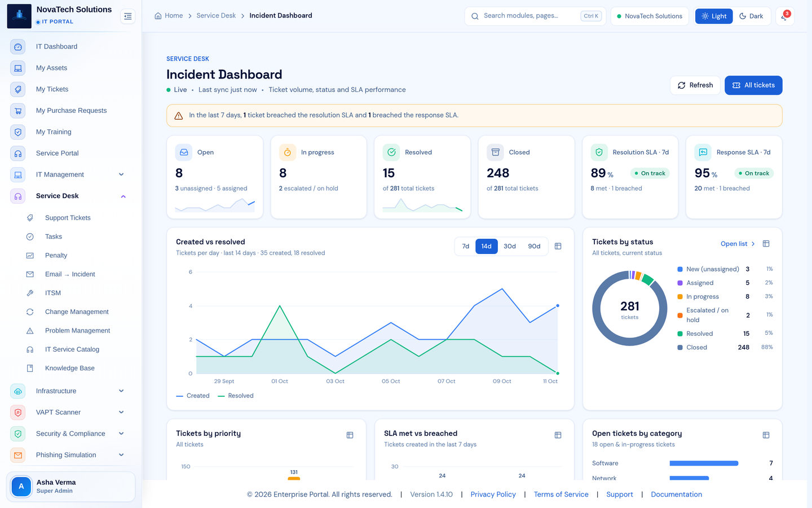Expand the VAPT Scanner chevron
This screenshot has width=812, height=508.
tap(121, 413)
